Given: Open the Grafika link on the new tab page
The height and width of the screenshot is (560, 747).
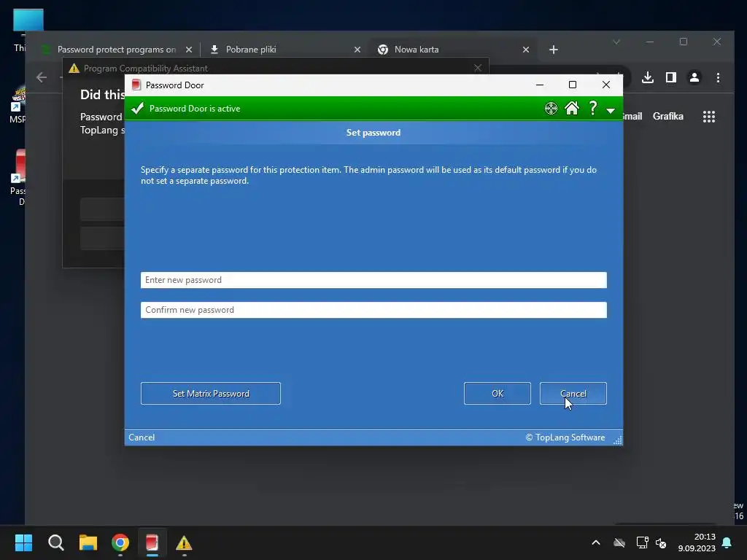Looking at the screenshot, I should 668,116.
